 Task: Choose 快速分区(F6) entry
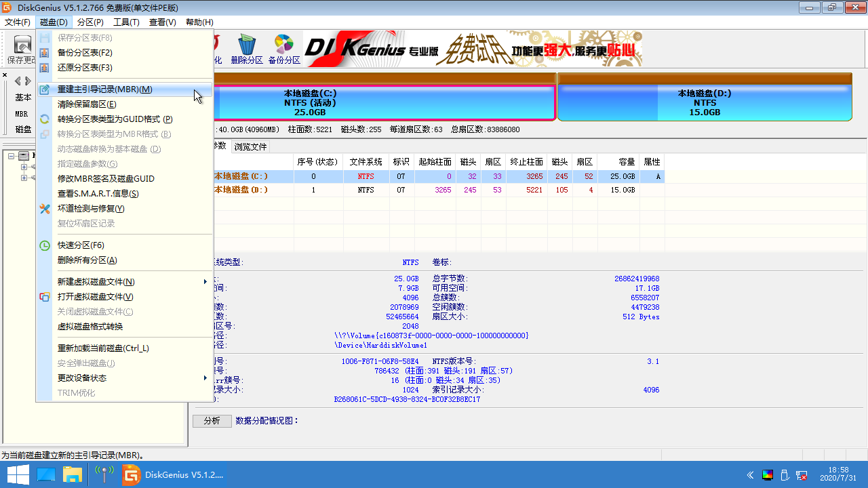click(125, 245)
